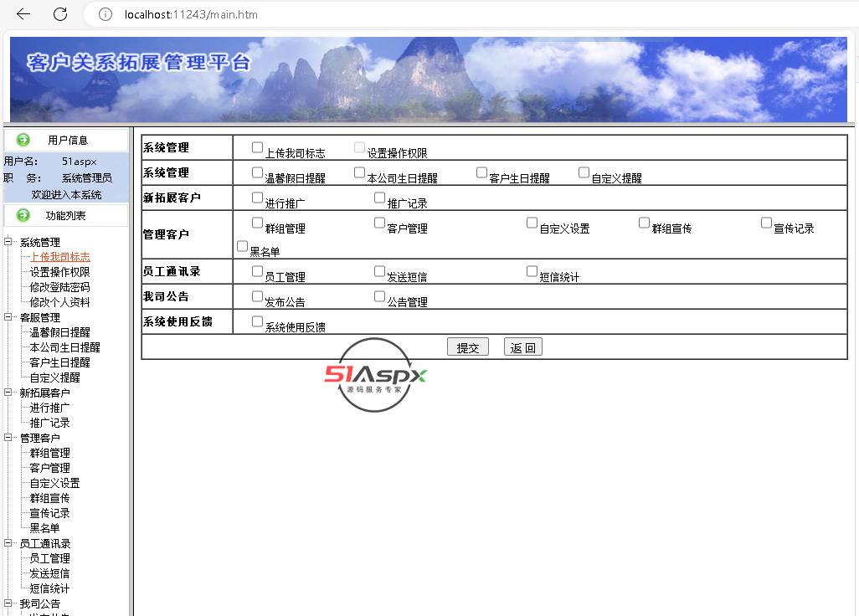859x616 pixels.
Task: Tick the 温馨假日提醒 checkbox
Action: [x=257, y=172]
